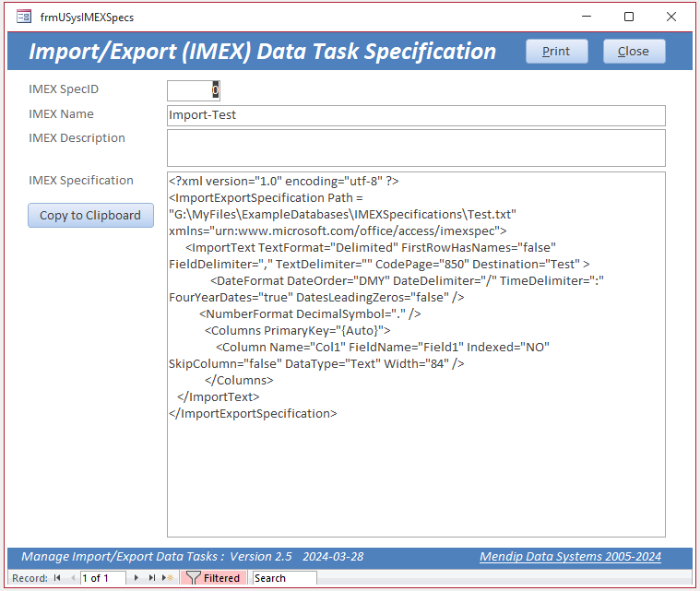700x591 pixels.
Task: Close the window with title bar X
Action: coord(671,17)
